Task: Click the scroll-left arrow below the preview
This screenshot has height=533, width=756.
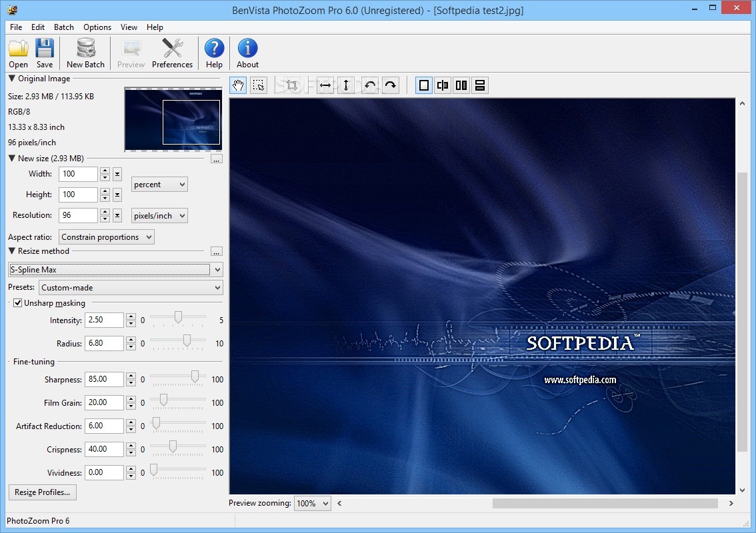Action: [339, 503]
